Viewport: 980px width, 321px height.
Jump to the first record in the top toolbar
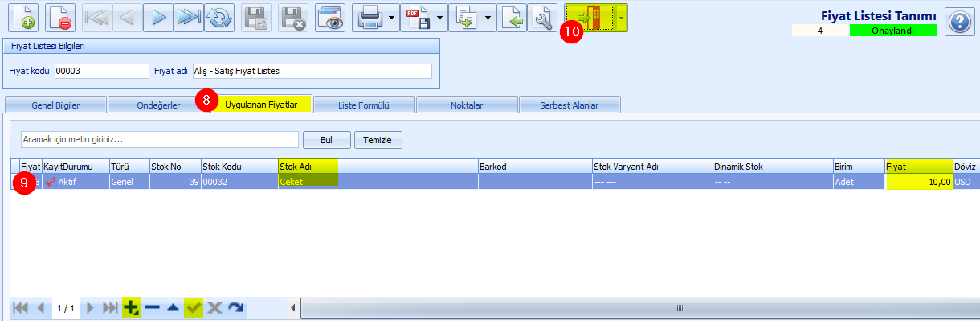(97, 17)
